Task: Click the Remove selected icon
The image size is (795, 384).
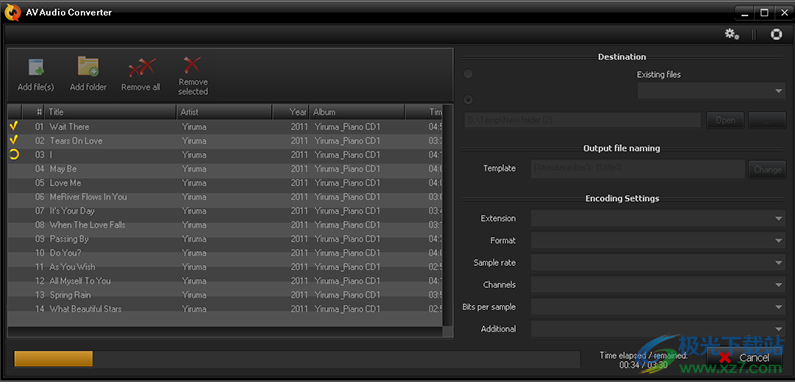Action: coord(193,64)
